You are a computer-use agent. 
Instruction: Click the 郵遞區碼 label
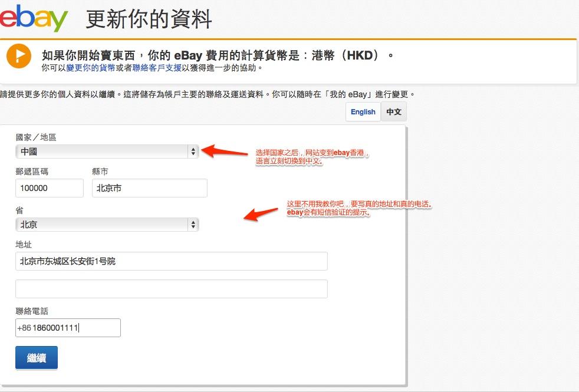click(32, 172)
